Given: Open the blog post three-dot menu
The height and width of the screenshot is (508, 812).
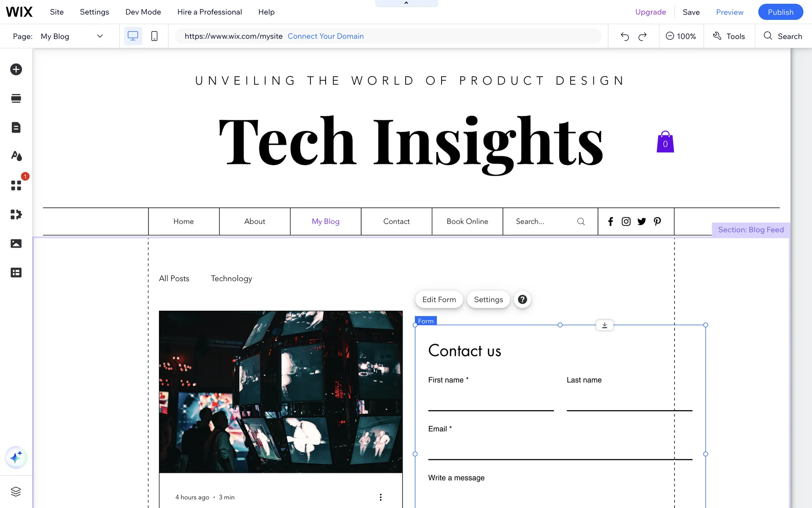Looking at the screenshot, I should [381, 497].
